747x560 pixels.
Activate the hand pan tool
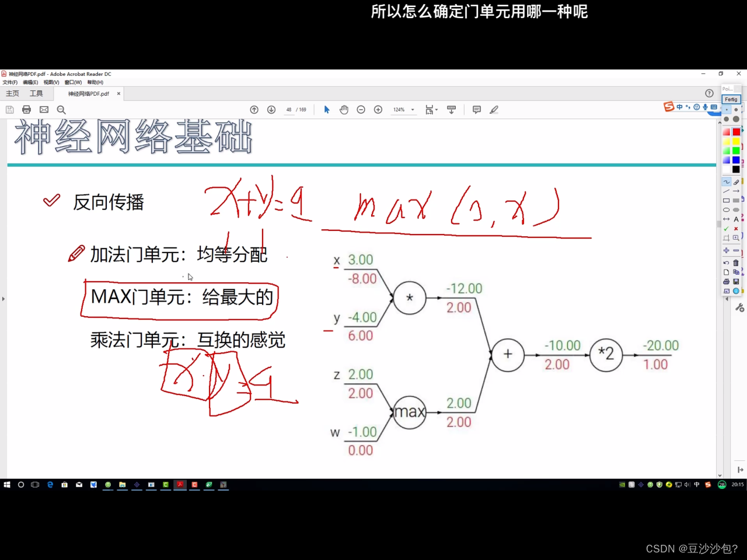pos(344,110)
